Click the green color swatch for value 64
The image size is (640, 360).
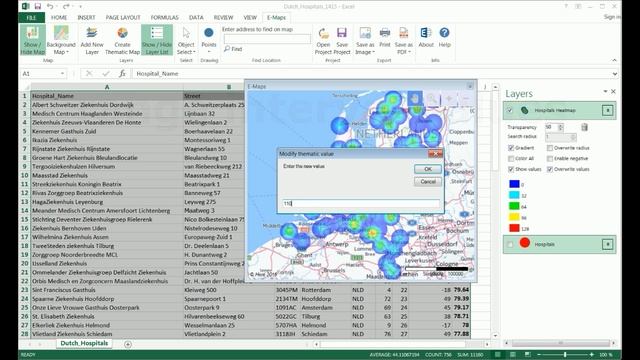pyautogui.click(x=514, y=206)
